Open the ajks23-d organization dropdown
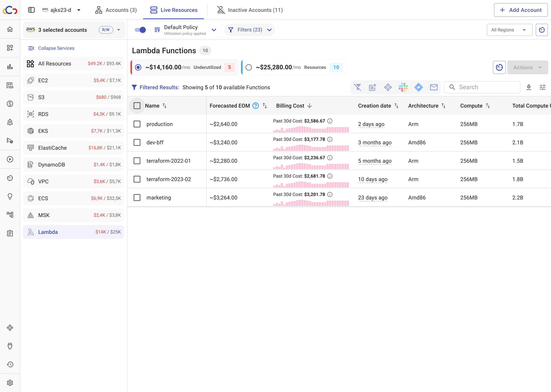The image size is (551, 392). (x=61, y=10)
